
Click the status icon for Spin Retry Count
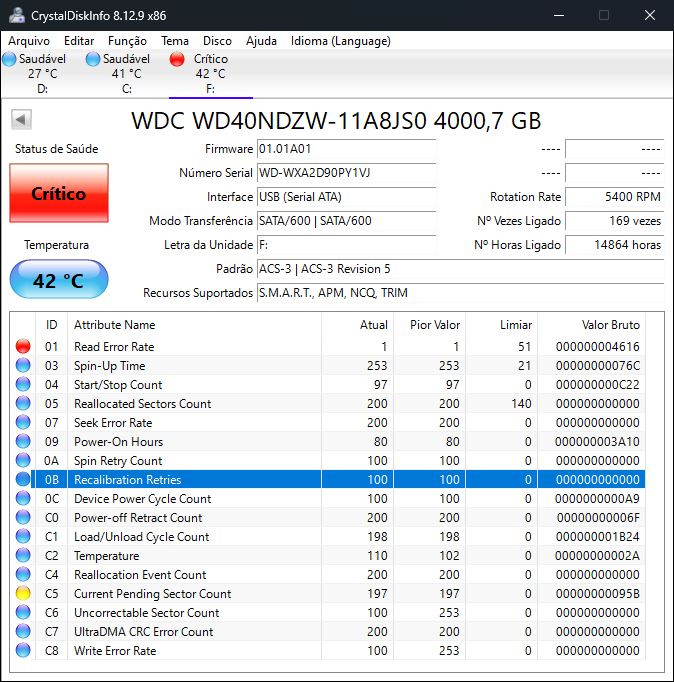[x=23, y=460]
